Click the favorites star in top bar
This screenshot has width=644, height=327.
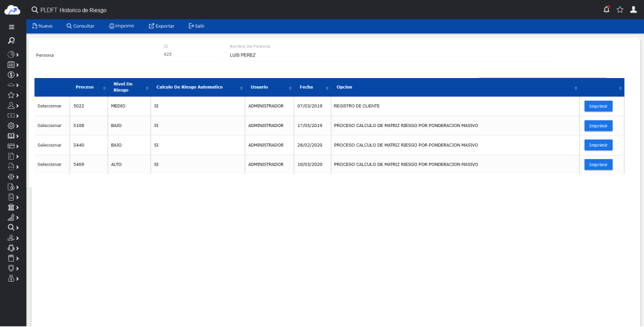tap(620, 9)
